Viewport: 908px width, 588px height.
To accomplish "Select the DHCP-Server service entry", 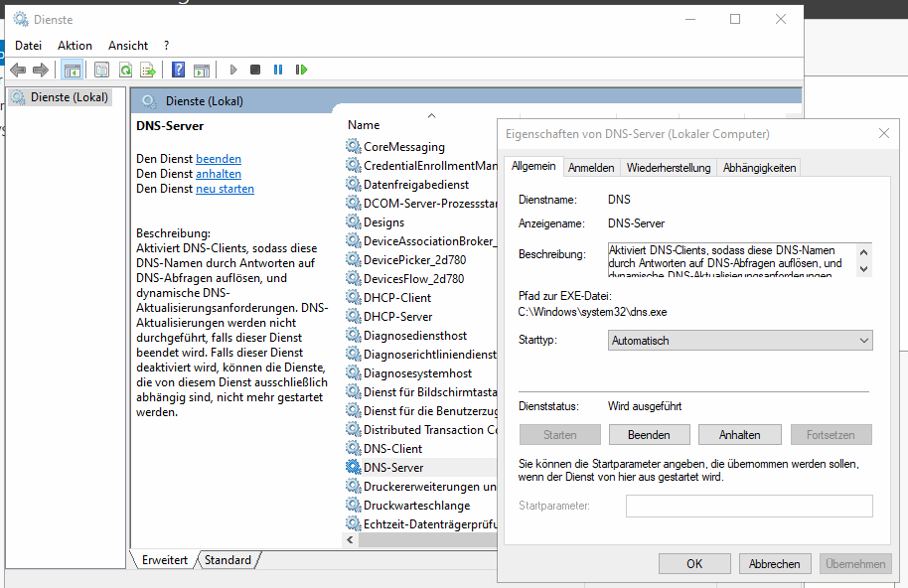I will (397, 316).
